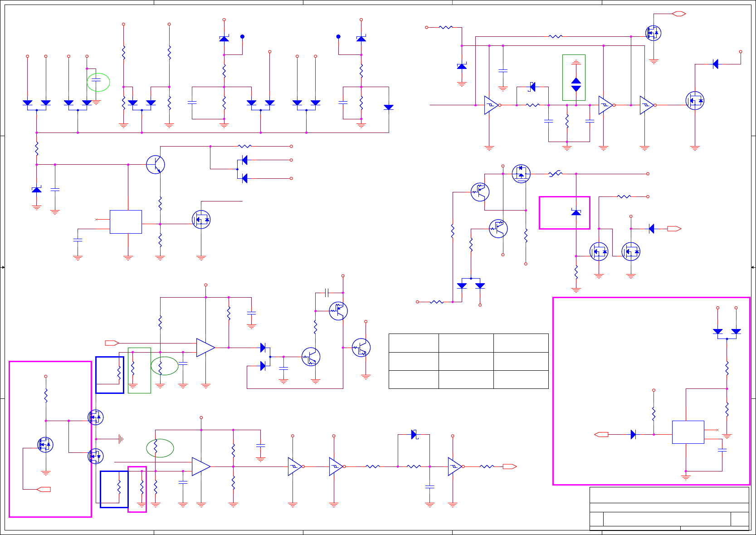Click the horizontal polarized capacitor above the digital transistor
The height and width of the screenshot is (535, 756).
click(327, 293)
